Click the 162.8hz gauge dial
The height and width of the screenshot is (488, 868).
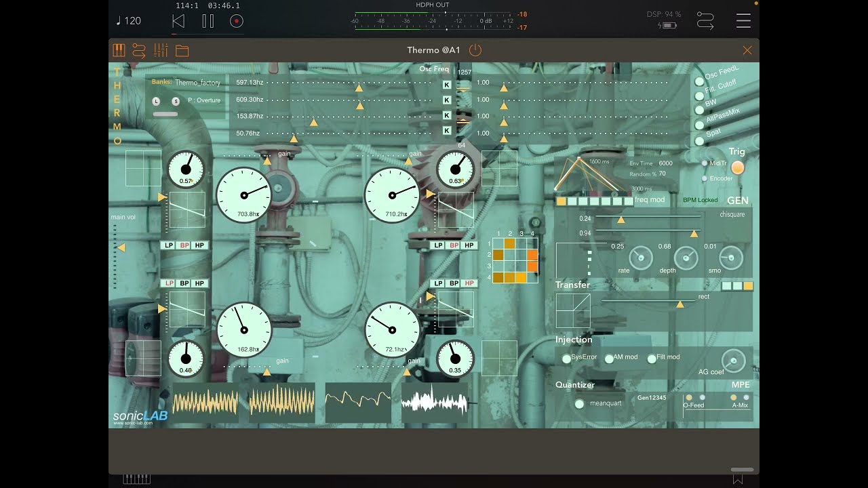pyautogui.click(x=244, y=330)
